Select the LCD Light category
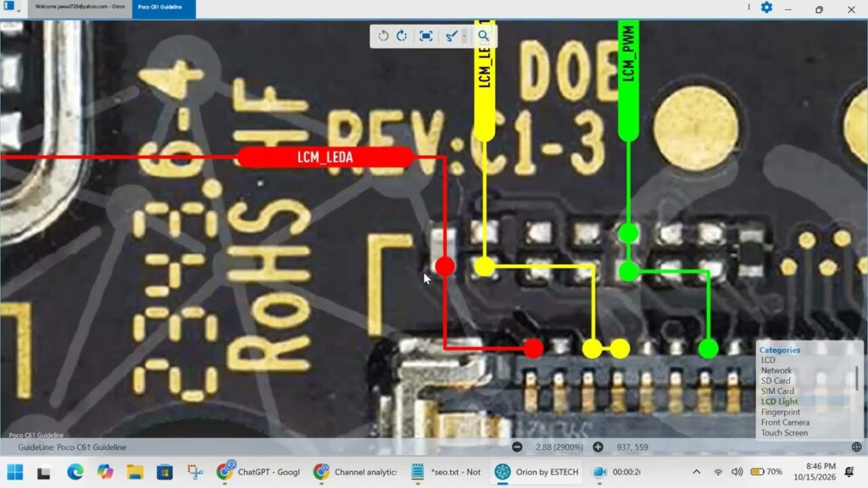This screenshot has height=488, width=868. click(x=780, y=402)
